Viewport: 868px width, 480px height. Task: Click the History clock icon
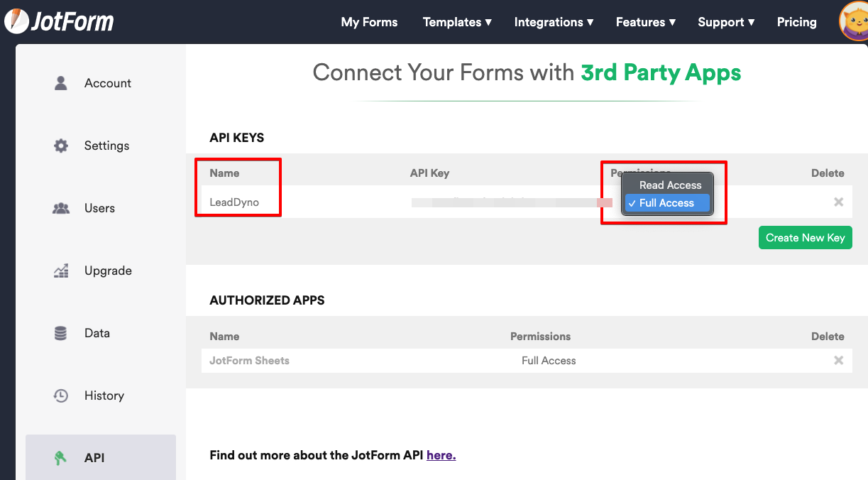61,396
